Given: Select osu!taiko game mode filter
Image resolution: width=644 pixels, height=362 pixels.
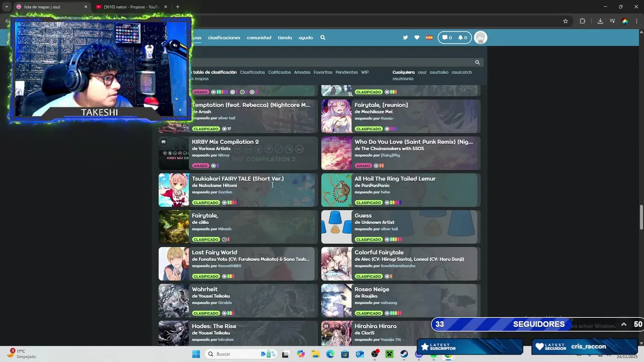Looking at the screenshot, I should 439,72.
